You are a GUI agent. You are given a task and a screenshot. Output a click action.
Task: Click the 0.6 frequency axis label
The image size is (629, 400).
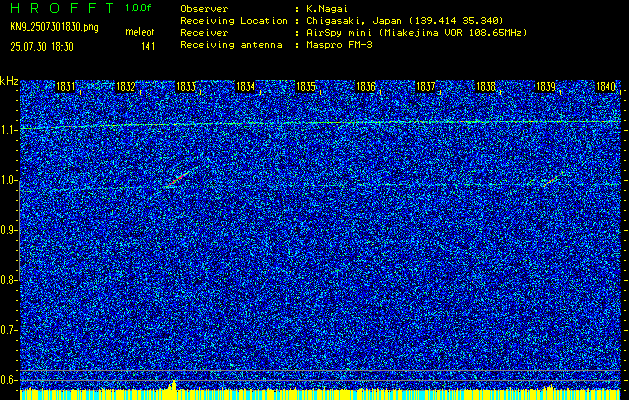pos(8,380)
